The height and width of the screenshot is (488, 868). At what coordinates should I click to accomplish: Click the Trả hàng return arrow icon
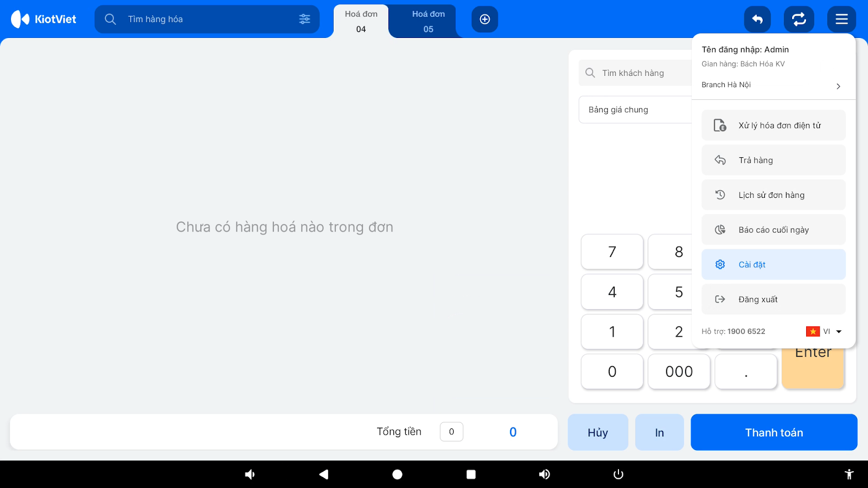pyautogui.click(x=720, y=160)
